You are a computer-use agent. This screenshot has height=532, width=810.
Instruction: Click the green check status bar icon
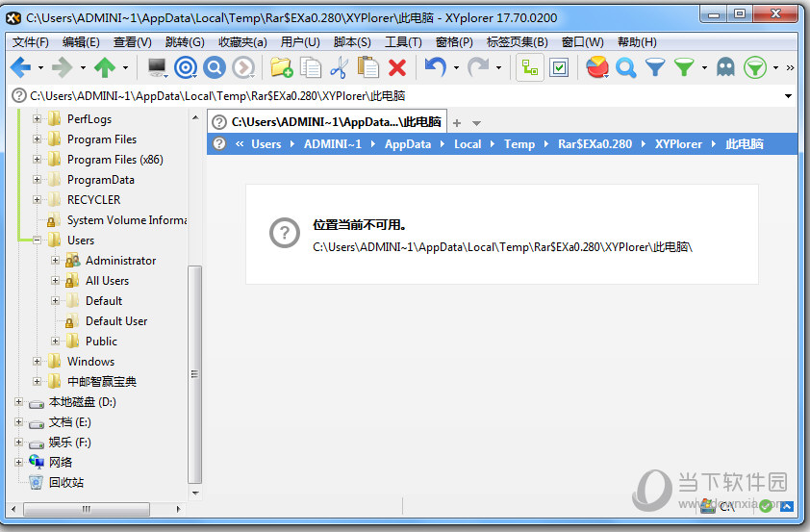click(x=766, y=506)
